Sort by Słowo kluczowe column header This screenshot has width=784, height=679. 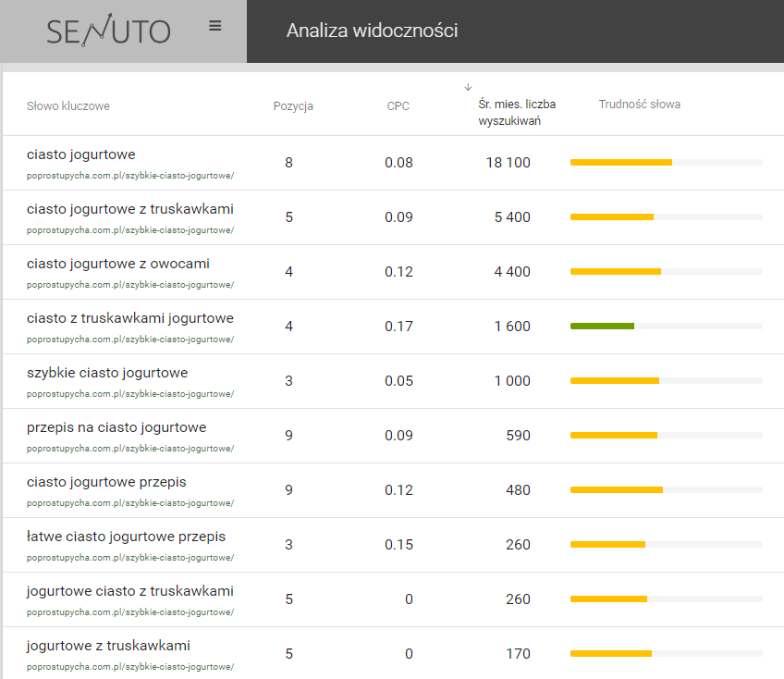68,105
